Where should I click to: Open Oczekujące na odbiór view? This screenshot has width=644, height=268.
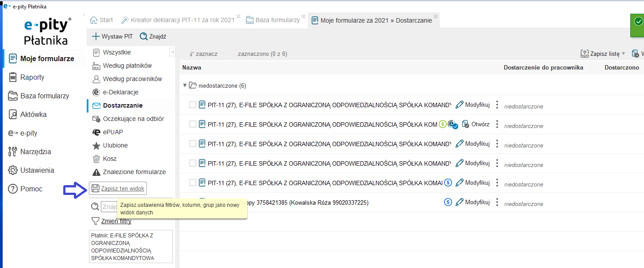[x=128, y=119]
